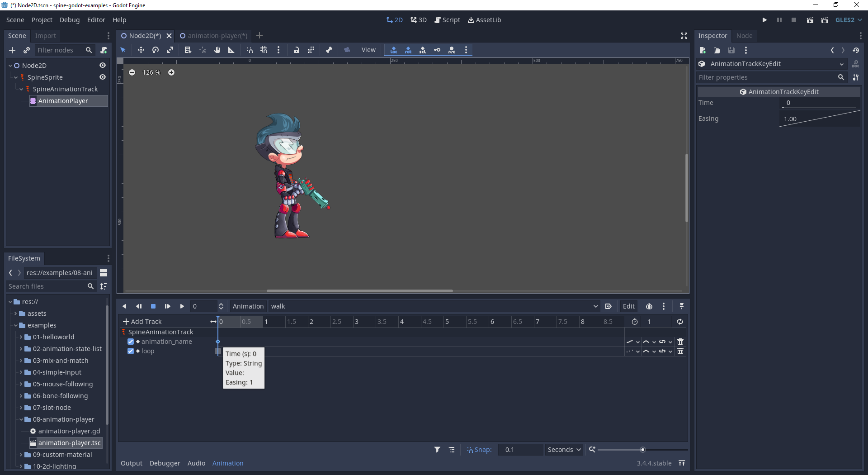Toggle SpineSprite visibility eye
The height and width of the screenshot is (475, 868).
[x=103, y=77]
